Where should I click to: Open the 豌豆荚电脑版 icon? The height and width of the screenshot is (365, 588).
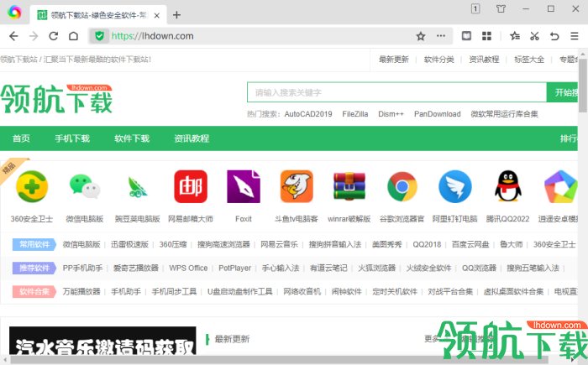[138, 186]
